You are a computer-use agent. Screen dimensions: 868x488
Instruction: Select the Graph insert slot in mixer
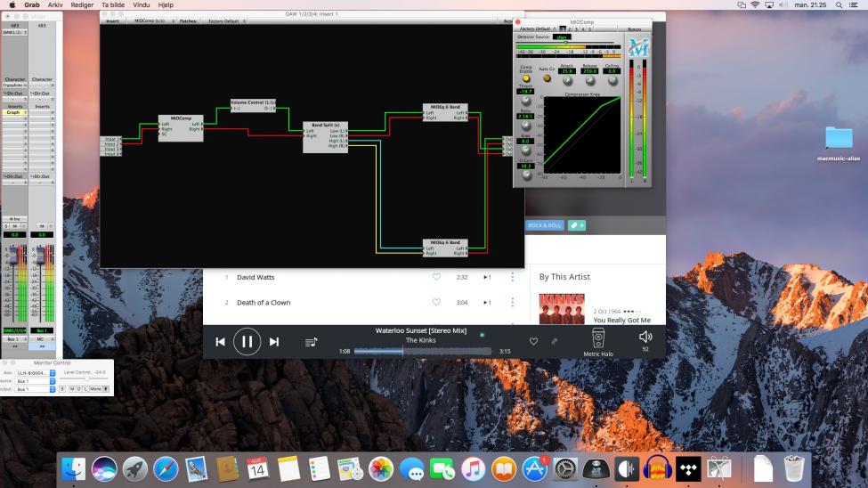[14, 112]
